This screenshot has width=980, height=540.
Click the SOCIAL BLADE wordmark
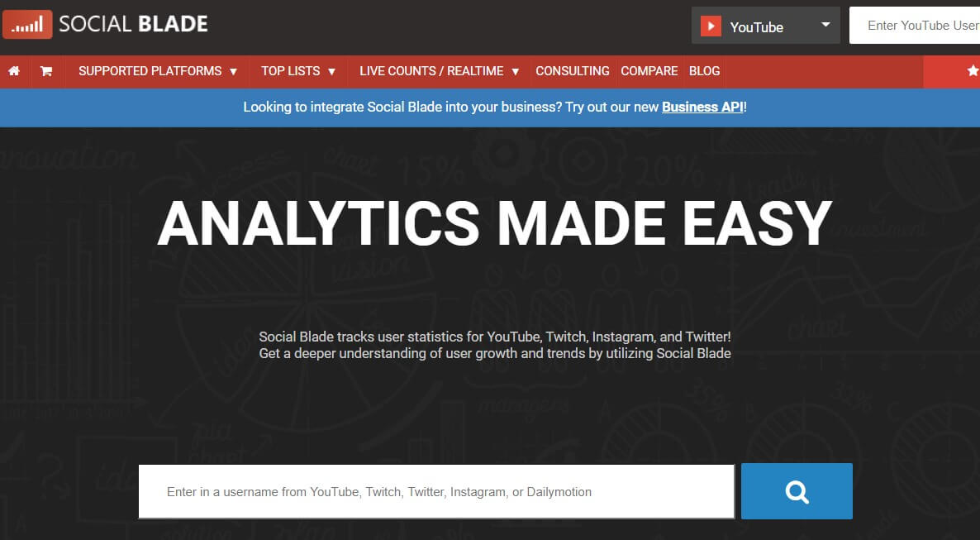133,25
